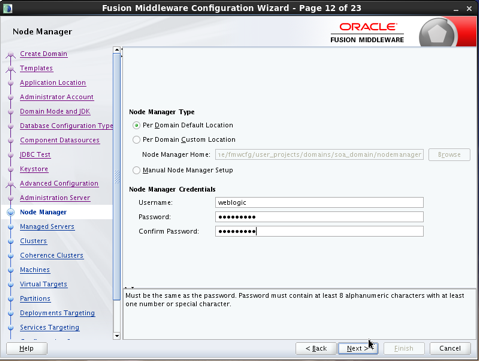Click the Username input field
The width and height of the screenshot is (479, 361).
point(319,202)
